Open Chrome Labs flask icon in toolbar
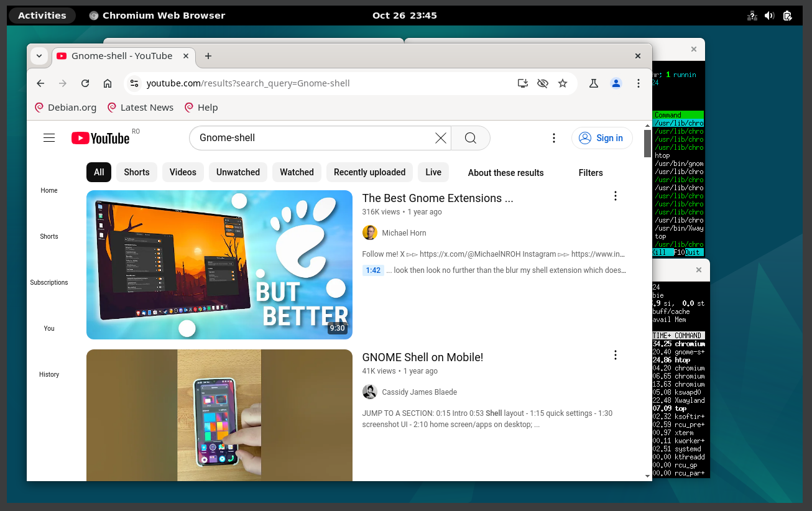Image resolution: width=812 pixels, height=511 pixels. coord(593,83)
